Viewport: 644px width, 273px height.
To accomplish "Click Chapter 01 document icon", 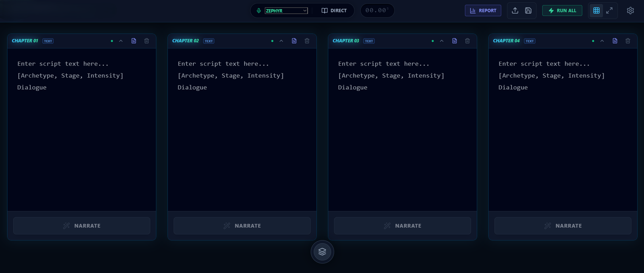I will 134,41.
